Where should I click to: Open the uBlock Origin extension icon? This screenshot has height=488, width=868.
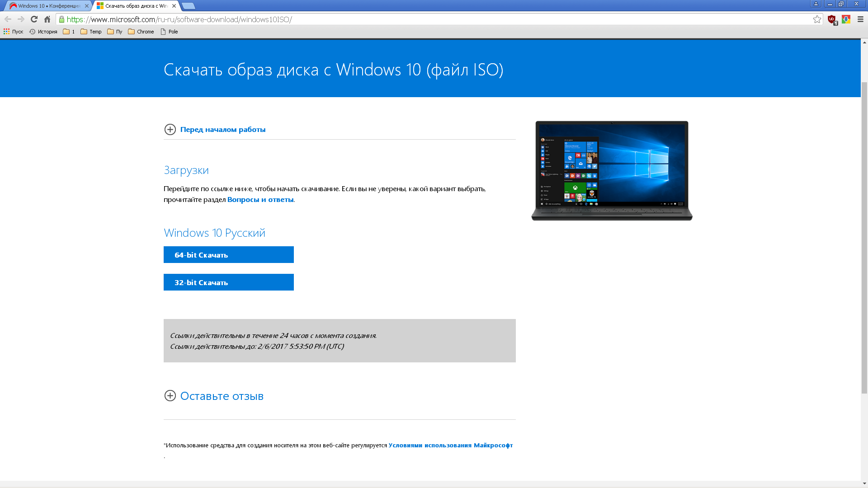(831, 19)
